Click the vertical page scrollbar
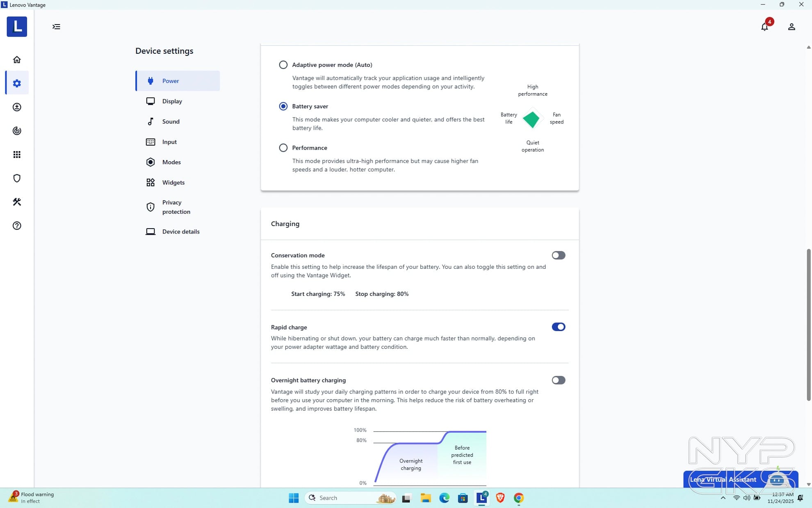The image size is (812, 508). pyautogui.click(x=808, y=324)
